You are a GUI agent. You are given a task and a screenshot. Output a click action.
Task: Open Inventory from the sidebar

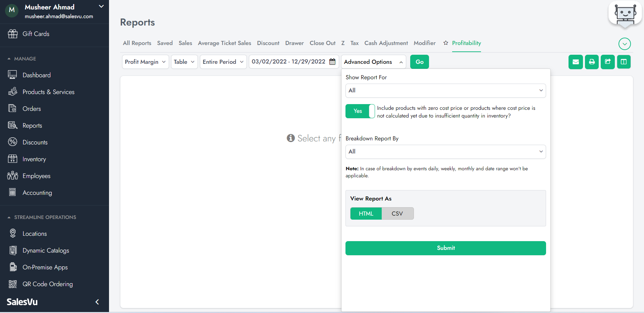(x=34, y=159)
